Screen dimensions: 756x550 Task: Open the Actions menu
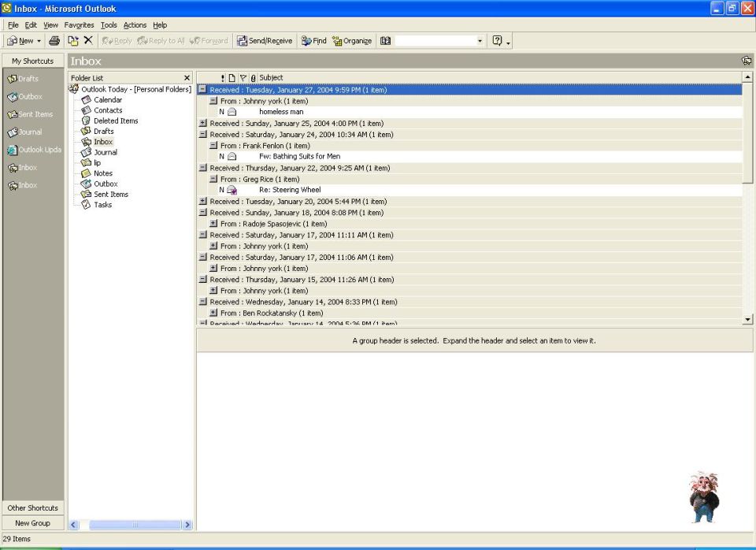tap(135, 25)
